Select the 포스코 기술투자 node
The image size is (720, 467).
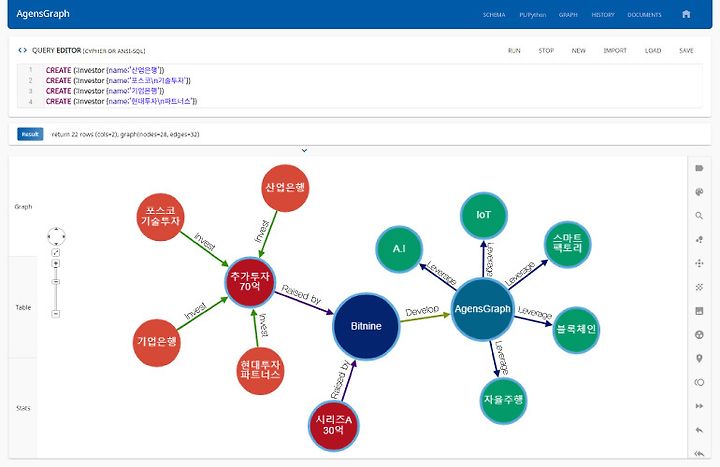tap(160, 217)
